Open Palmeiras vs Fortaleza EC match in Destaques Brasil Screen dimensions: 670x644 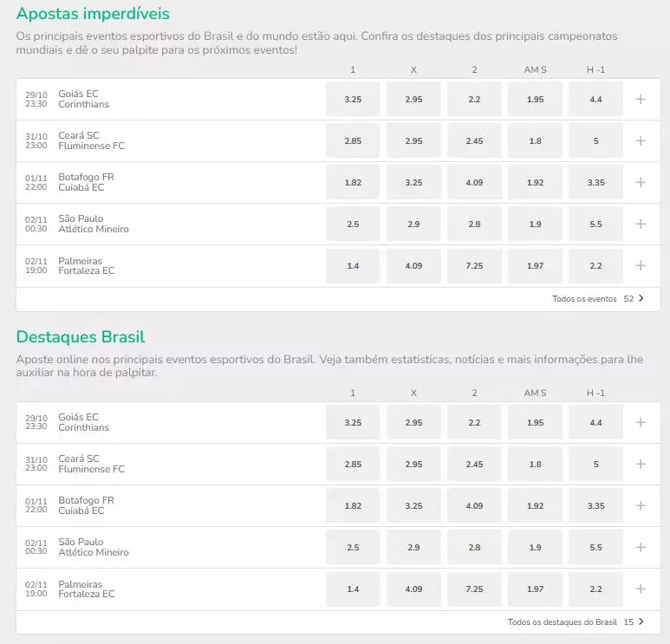point(86,589)
